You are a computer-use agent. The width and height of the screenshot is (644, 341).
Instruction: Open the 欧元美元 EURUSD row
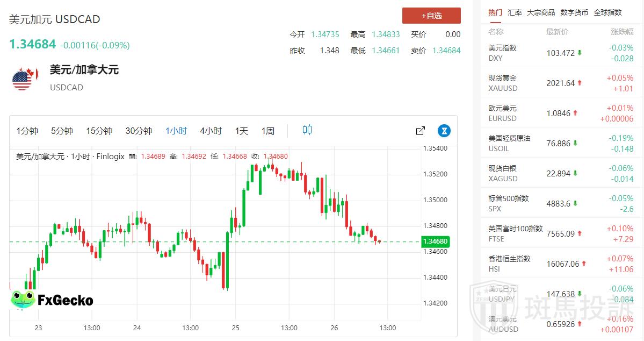pos(559,113)
